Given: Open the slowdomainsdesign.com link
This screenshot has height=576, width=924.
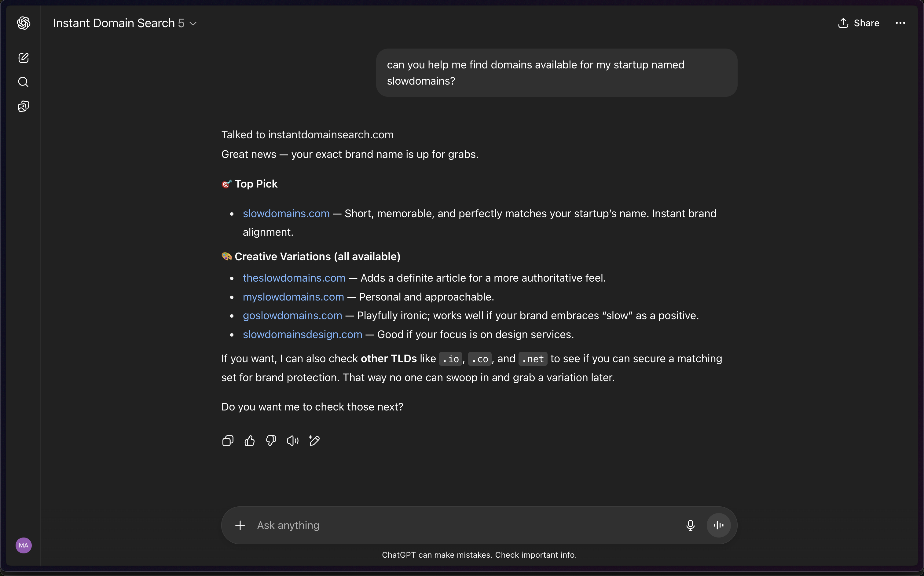Looking at the screenshot, I should [302, 334].
